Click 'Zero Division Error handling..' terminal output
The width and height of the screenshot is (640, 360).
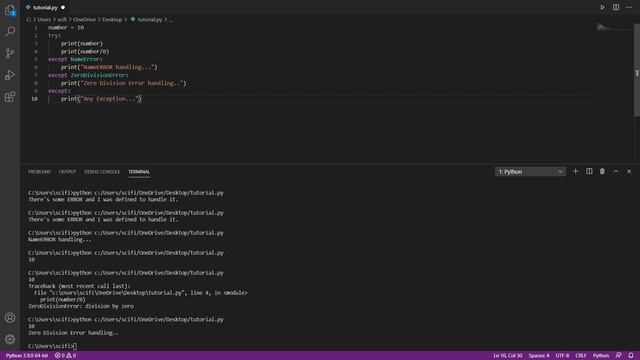73,333
